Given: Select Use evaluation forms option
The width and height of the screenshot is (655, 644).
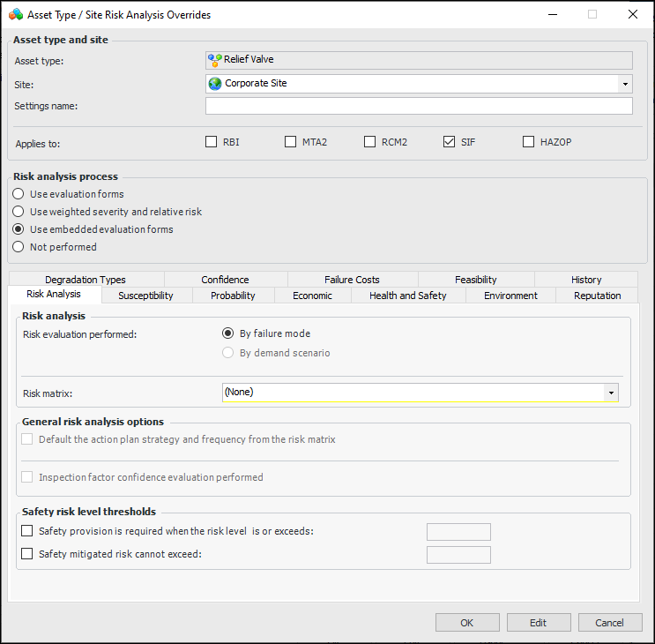Looking at the screenshot, I should (19, 194).
